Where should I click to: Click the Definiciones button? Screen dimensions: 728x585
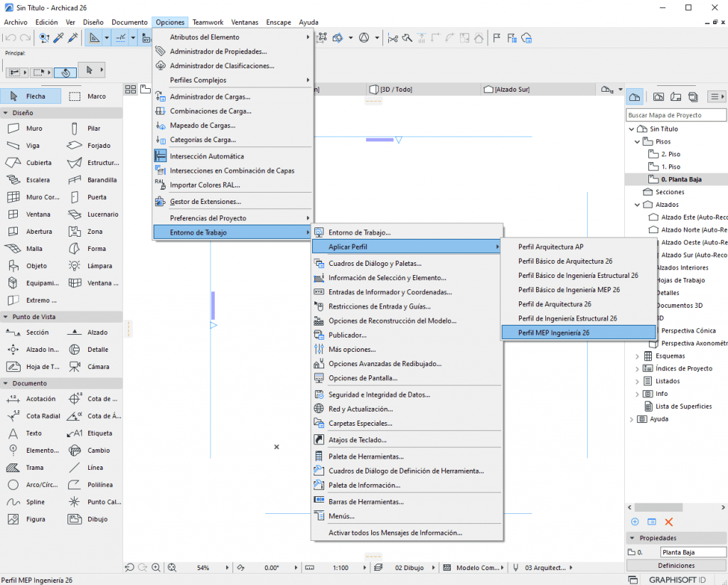click(675, 566)
